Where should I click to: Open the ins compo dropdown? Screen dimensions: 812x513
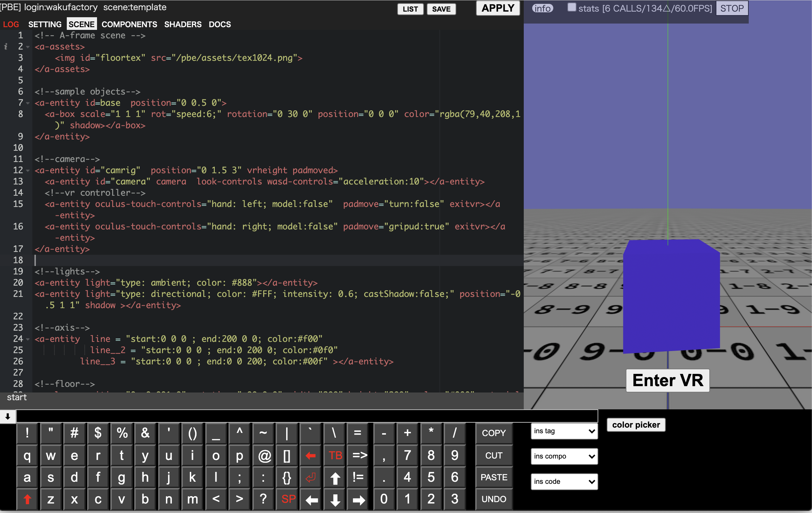(x=564, y=456)
